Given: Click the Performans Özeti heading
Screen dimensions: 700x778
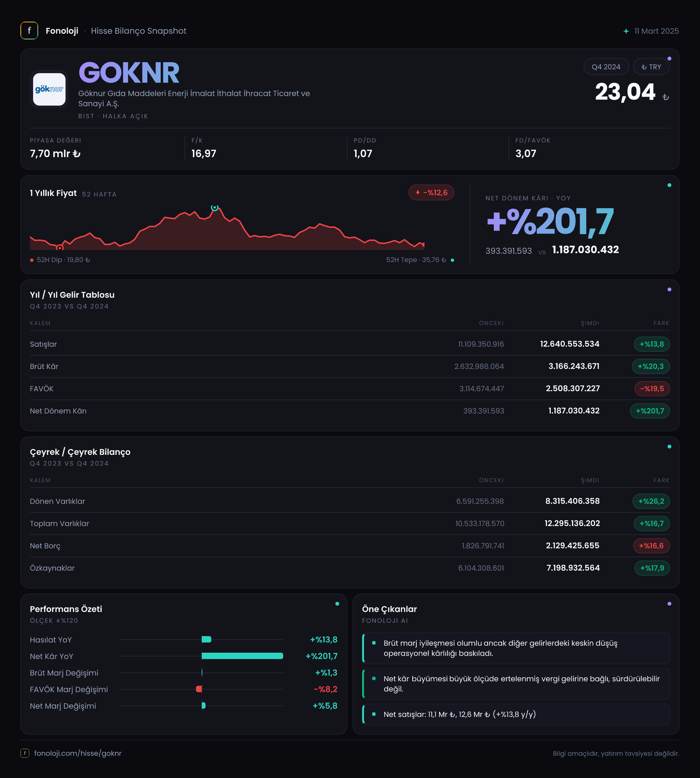Looking at the screenshot, I should tap(66, 609).
